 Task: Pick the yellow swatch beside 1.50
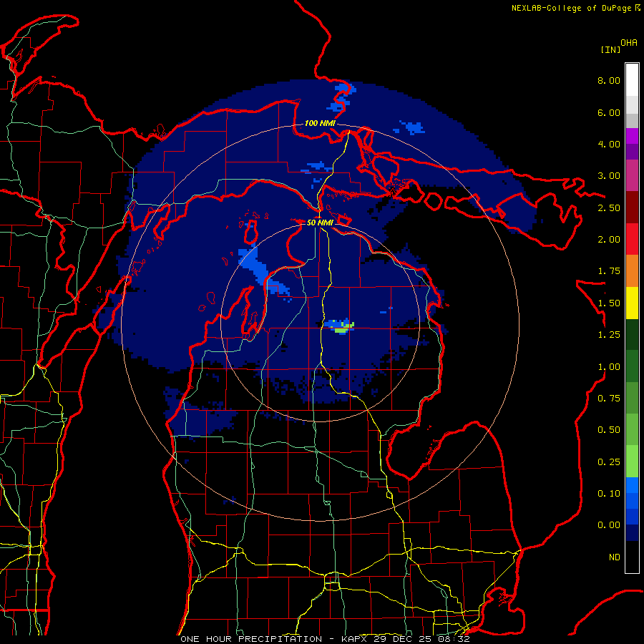632,303
